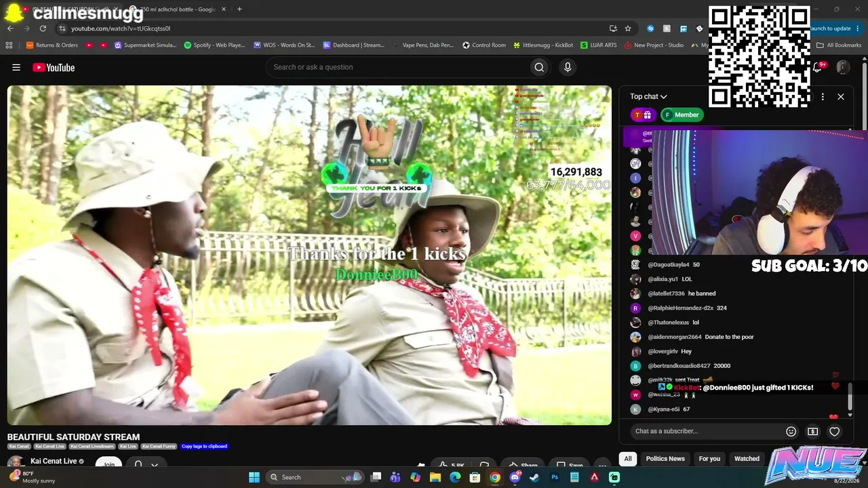This screenshot has width=868, height=488.
Task: Click the Join channel button
Action: (108, 465)
